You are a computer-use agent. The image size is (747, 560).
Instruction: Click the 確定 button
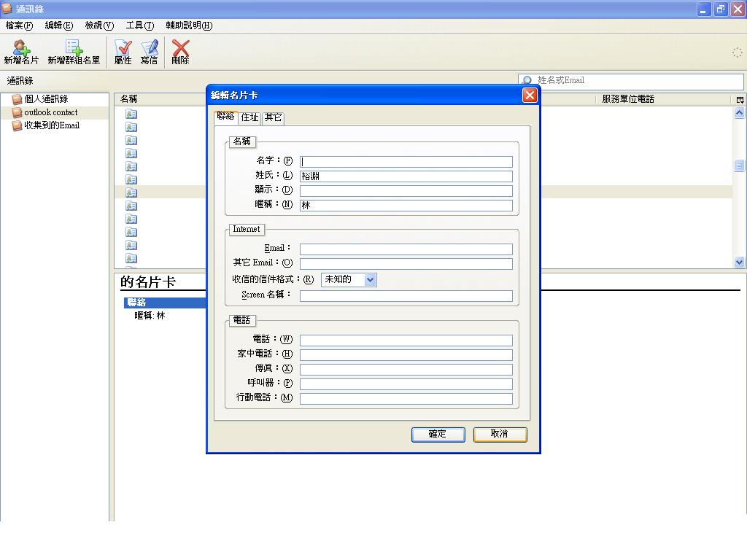tap(438, 434)
